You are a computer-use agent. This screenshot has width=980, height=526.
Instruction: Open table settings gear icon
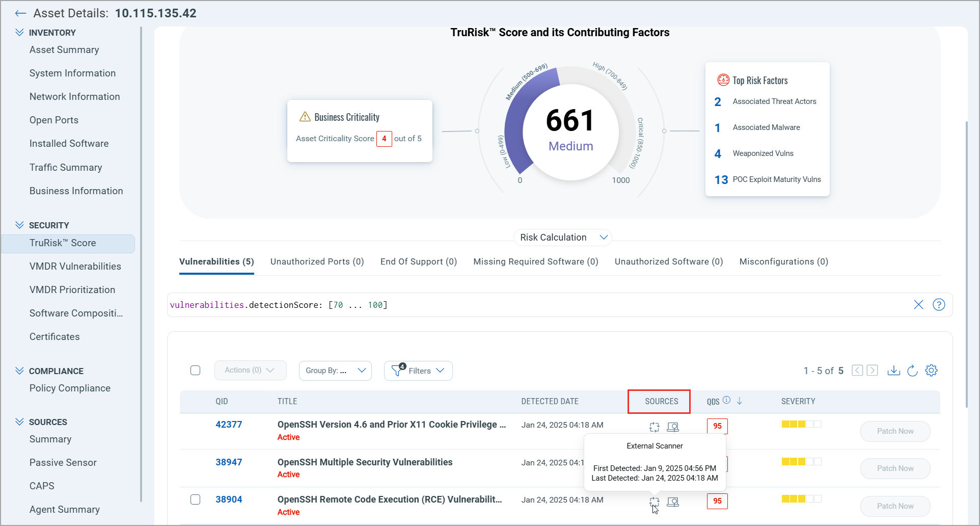click(x=931, y=371)
